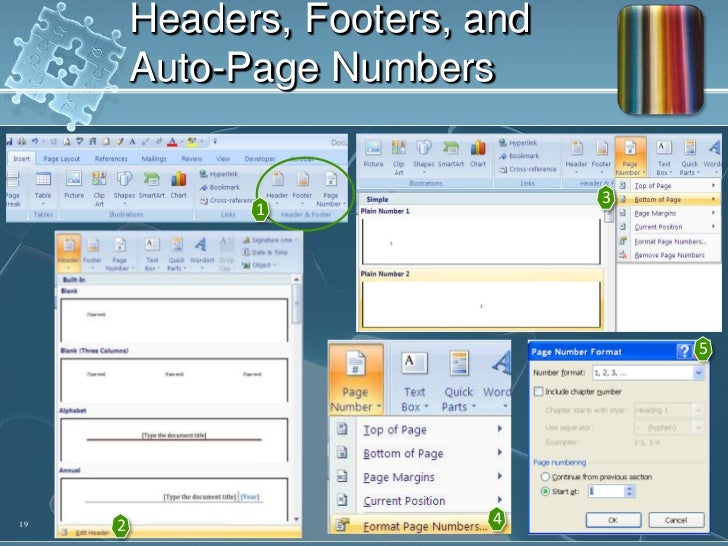
Task: Select highlighted Bottom of Page in the small menu
Action: coord(668,200)
